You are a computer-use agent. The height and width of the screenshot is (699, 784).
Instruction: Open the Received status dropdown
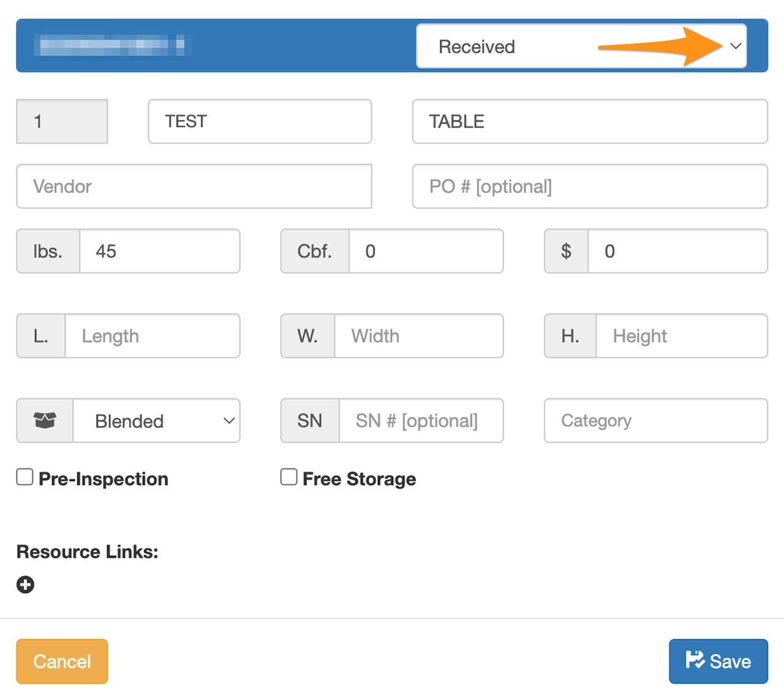point(581,46)
